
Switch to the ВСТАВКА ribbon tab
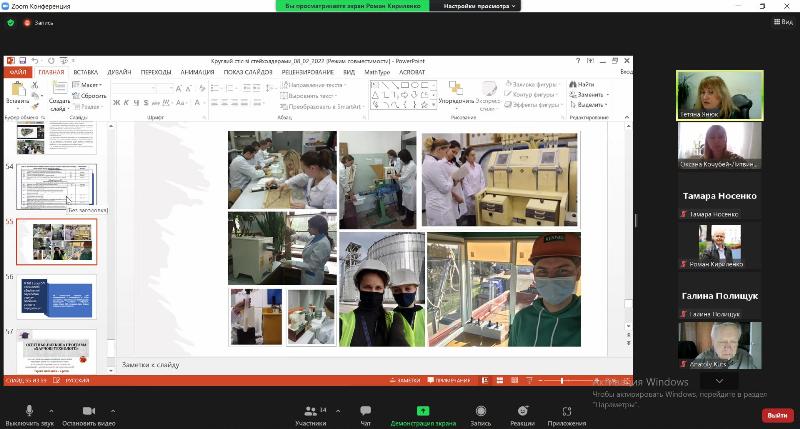point(85,72)
